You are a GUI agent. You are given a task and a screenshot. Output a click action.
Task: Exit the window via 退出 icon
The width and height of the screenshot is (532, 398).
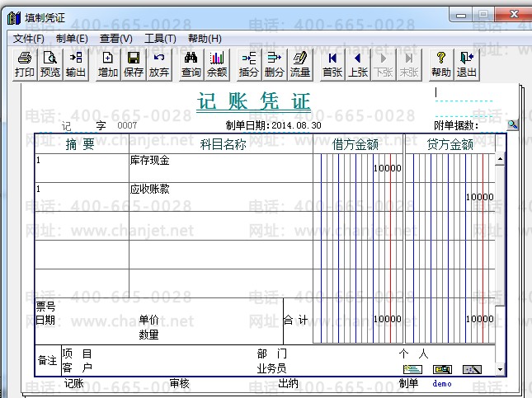467,63
